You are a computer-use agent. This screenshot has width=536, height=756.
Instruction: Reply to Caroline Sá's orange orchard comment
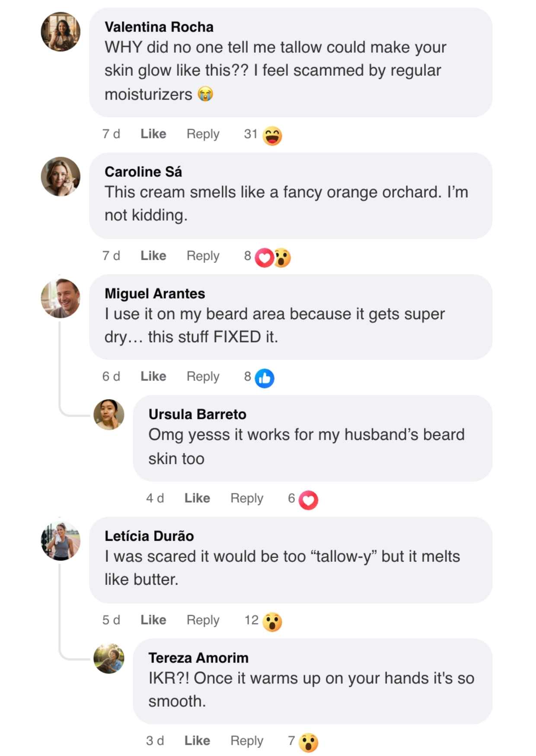203,256
